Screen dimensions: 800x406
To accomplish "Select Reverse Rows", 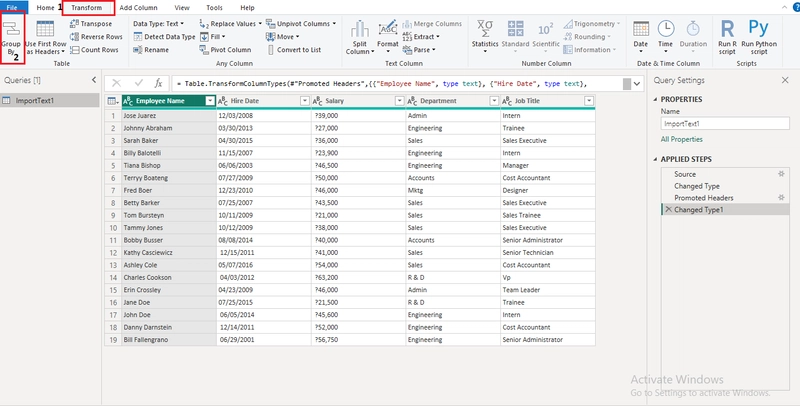I will pos(96,37).
